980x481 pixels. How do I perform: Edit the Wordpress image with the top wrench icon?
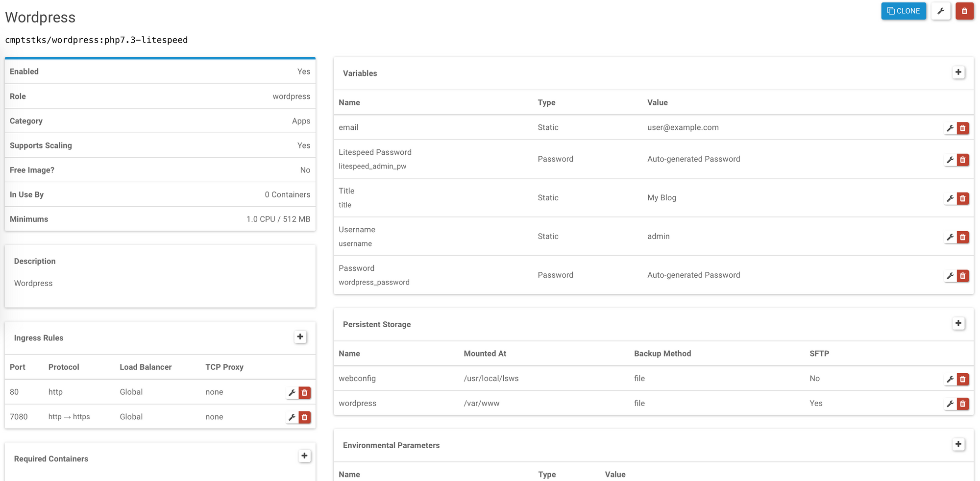click(x=940, y=11)
